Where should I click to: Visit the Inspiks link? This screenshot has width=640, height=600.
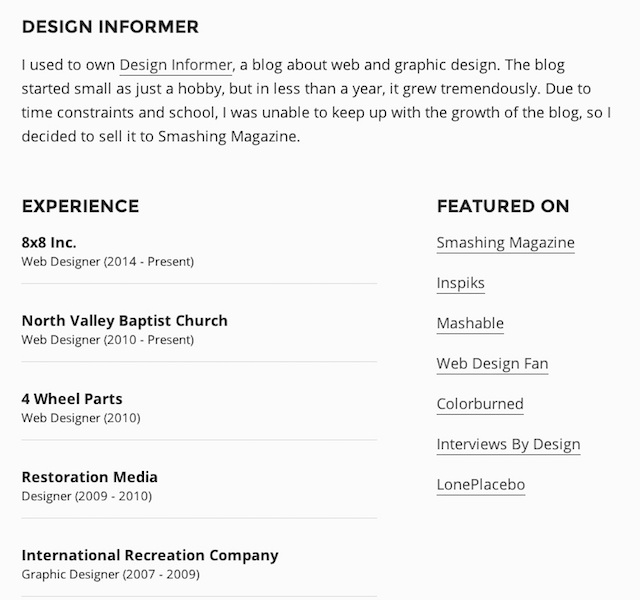point(460,283)
